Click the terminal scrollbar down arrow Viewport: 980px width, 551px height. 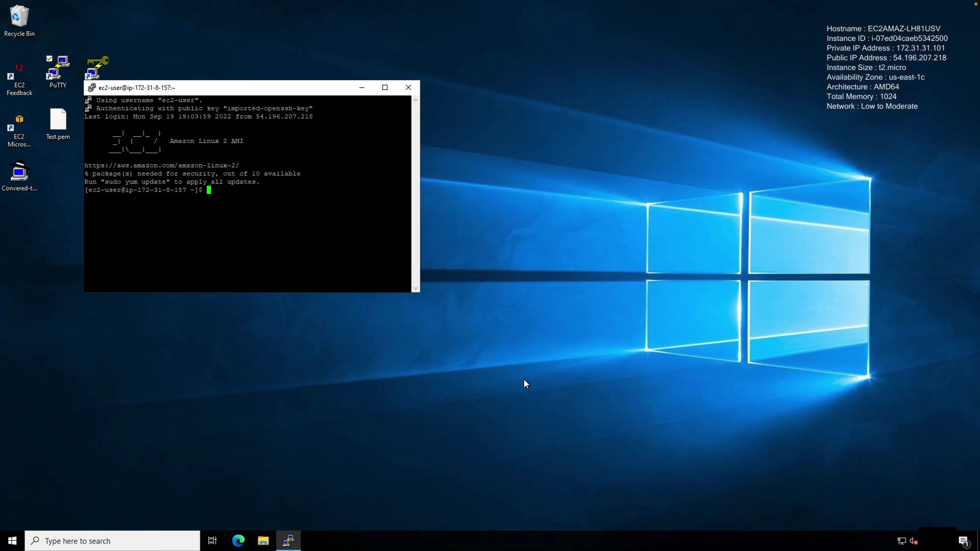point(415,288)
